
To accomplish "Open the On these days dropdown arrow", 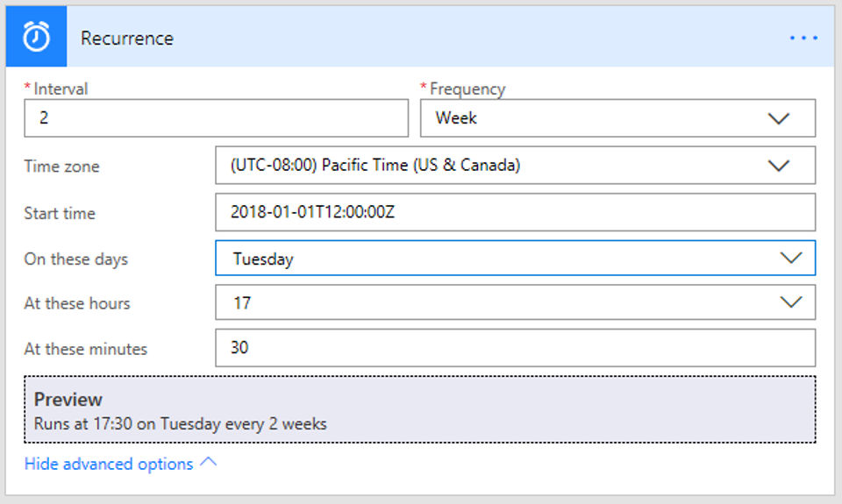I will tap(790, 258).
